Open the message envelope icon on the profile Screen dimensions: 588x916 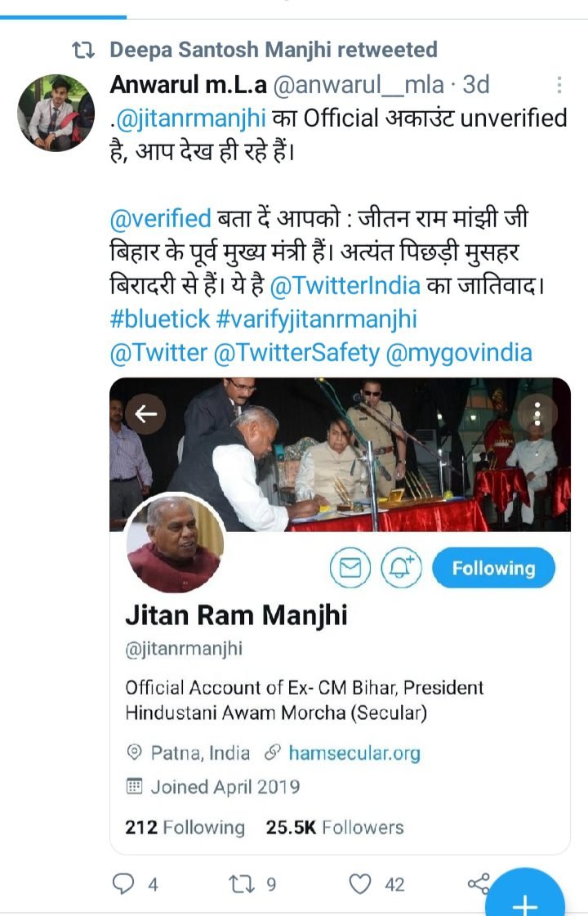click(350, 567)
